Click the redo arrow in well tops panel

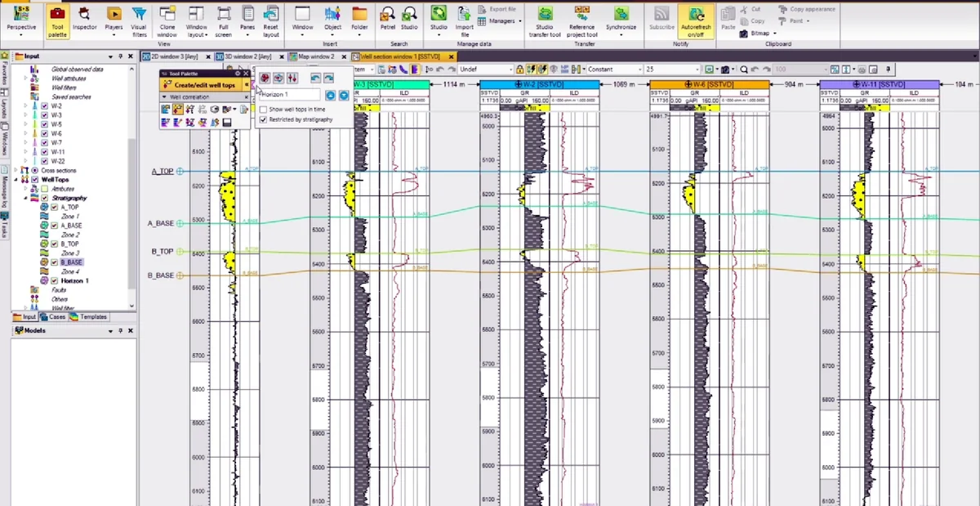[328, 78]
